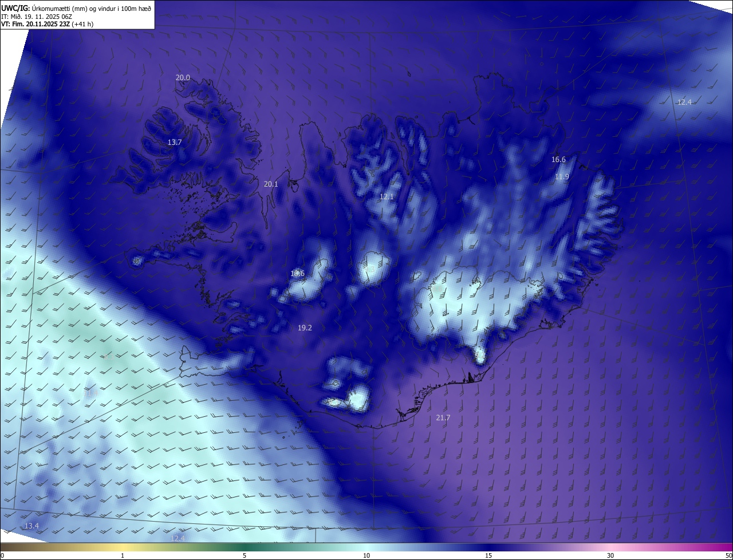733x560 pixels.
Task: Click the '1' label on the colour scale
Action: click(x=123, y=555)
